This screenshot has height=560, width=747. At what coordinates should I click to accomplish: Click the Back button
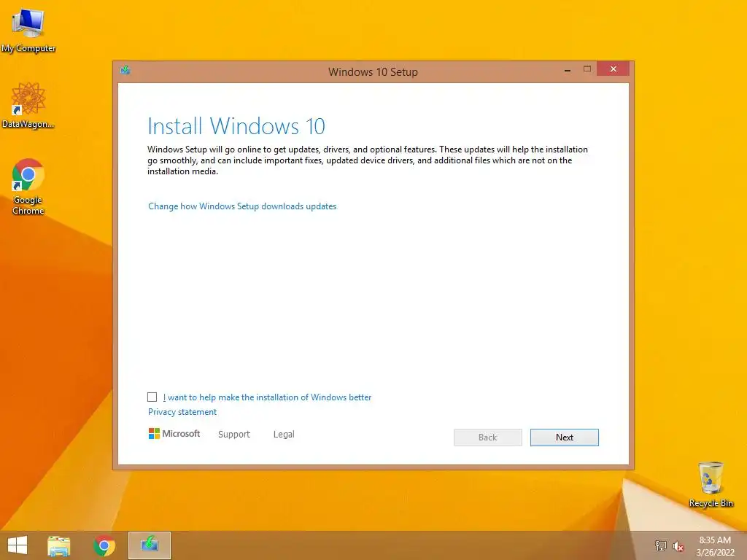pyautogui.click(x=488, y=437)
